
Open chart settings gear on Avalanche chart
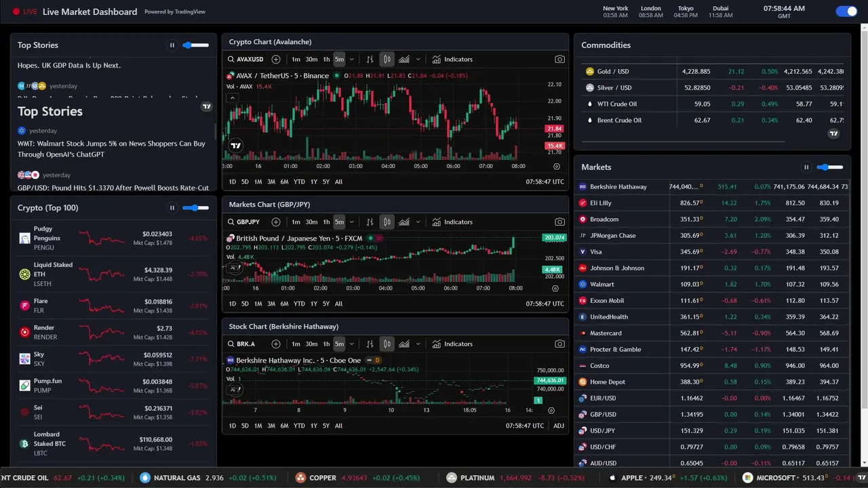tap(557, 166)
